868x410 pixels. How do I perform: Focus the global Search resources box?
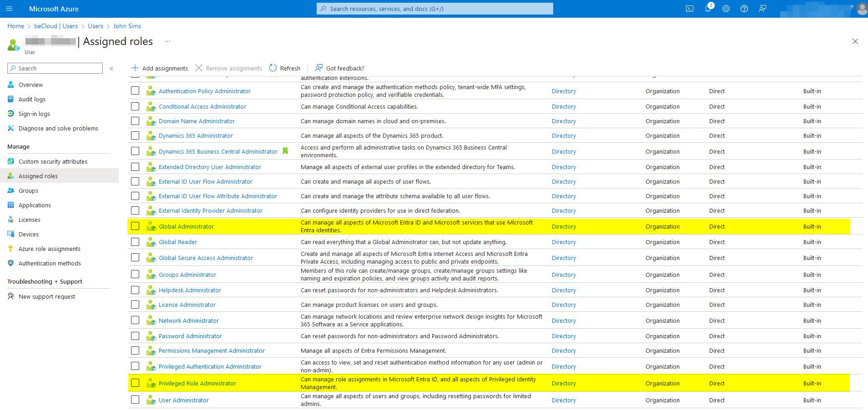(435, 9)
